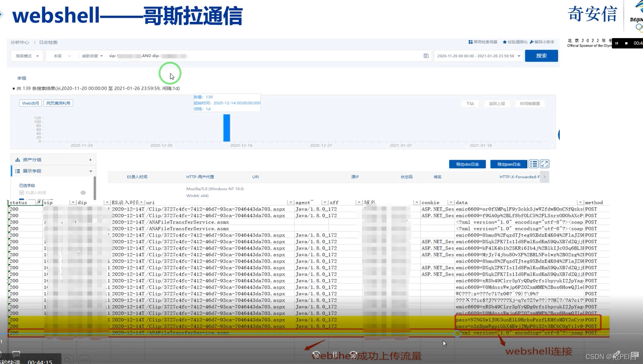This screenshot has height=364, width=643.
Task: Click 导出json日志 export button
Action: point(509,164)
